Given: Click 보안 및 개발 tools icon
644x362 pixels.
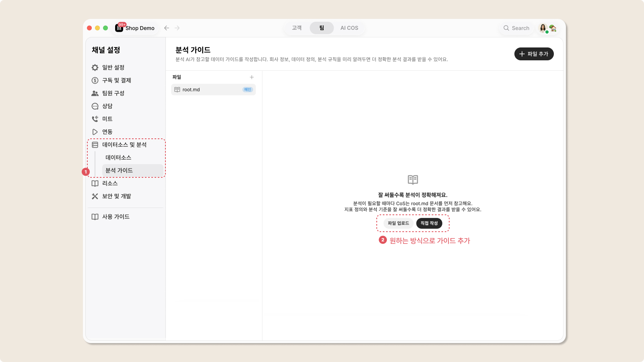Looking at the screenshot, I should pyautogui.click(x=95, y=196).
